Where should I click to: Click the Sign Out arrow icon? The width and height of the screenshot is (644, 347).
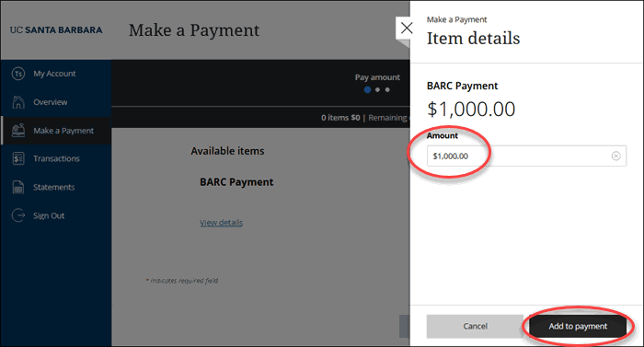tap(18, 215)
